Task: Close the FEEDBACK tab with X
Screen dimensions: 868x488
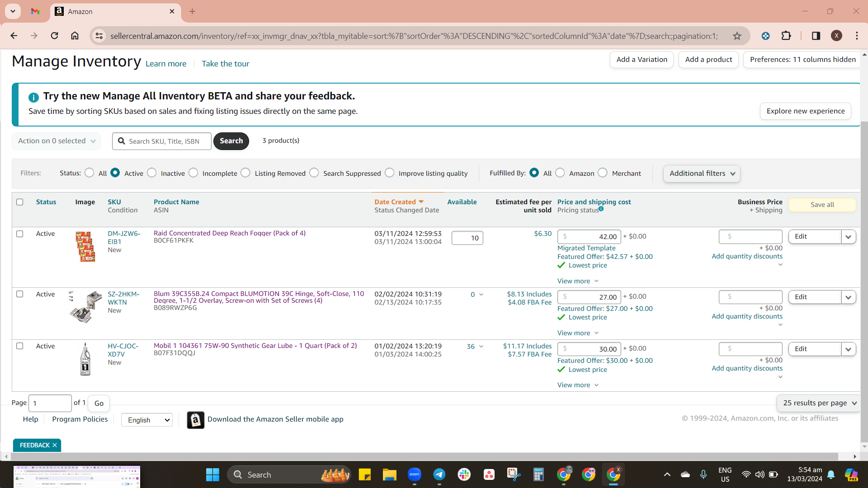Action: tap(55, 445)
